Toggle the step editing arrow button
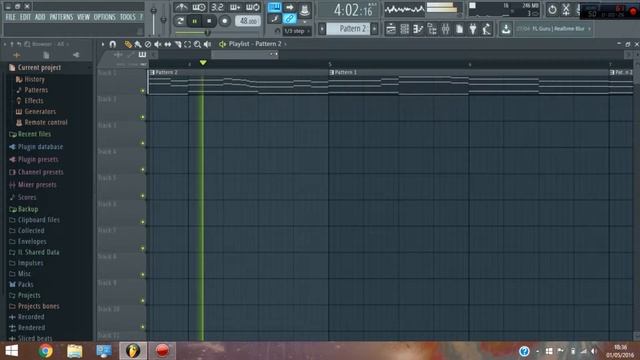The height and width of the screenshot is (360, 640). (289, 7)
